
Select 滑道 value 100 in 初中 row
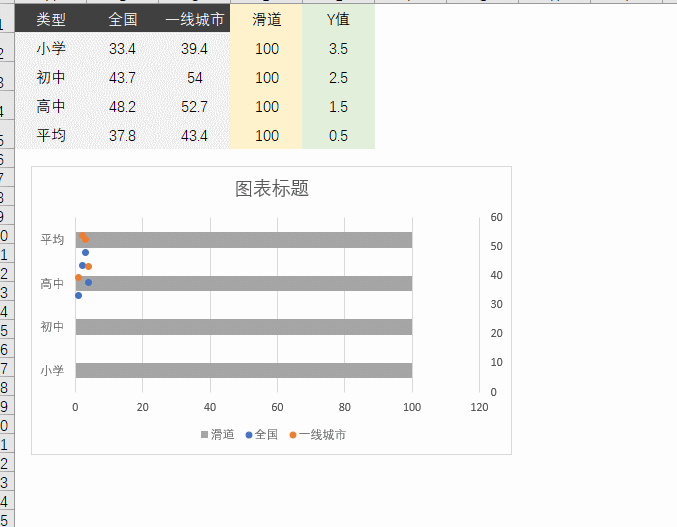[x=266, y=77]
